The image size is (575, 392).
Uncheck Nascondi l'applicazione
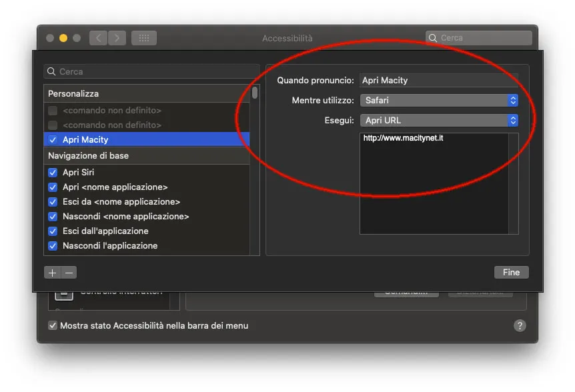[52, 245]
